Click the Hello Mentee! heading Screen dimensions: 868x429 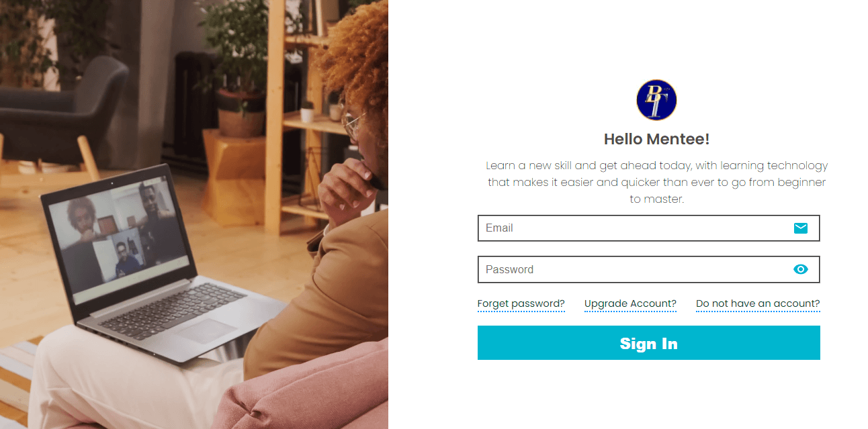pyautogui.click(x=656, y=140)
